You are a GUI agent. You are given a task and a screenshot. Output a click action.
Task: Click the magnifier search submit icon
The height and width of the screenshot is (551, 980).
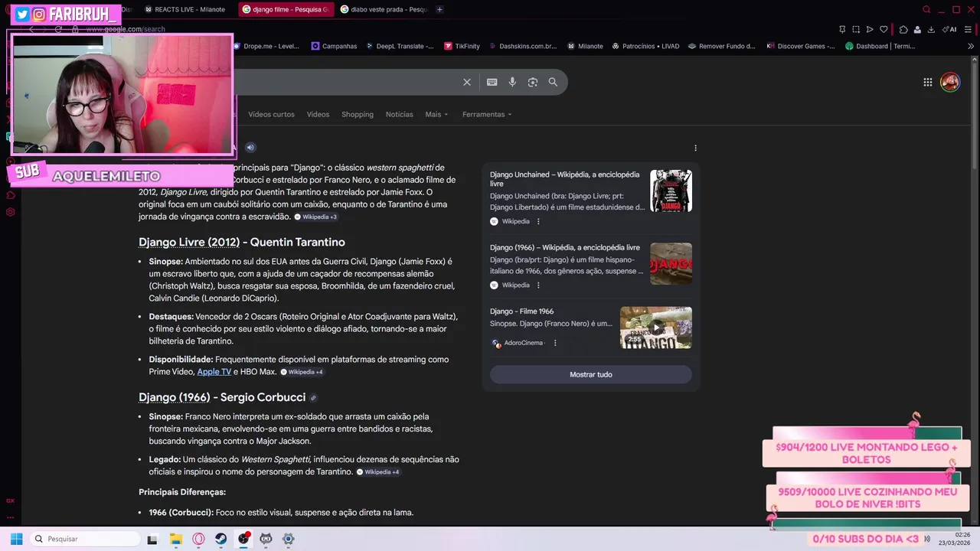click(x=553, y=82)
